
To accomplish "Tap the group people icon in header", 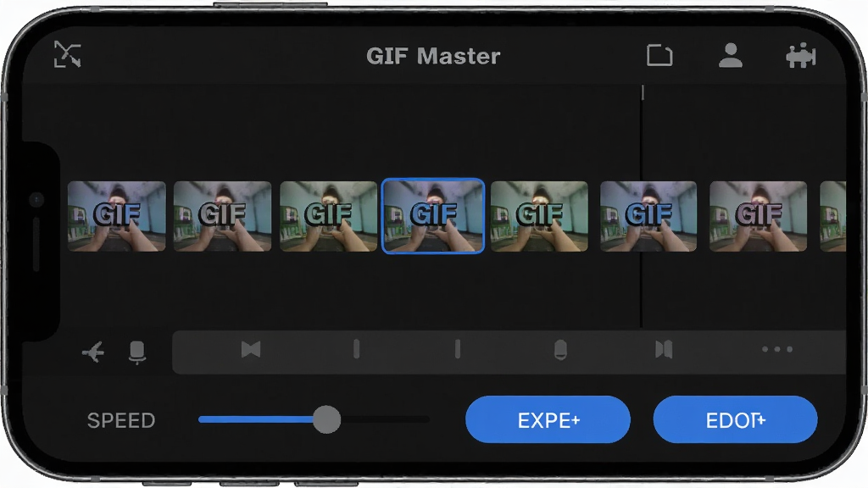I will [800, 56].
